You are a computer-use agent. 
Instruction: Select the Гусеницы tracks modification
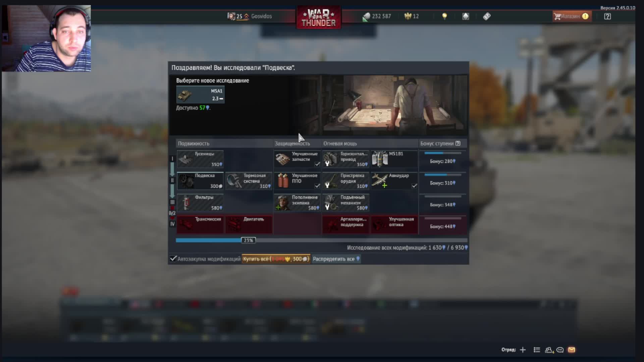coord(200,159)
